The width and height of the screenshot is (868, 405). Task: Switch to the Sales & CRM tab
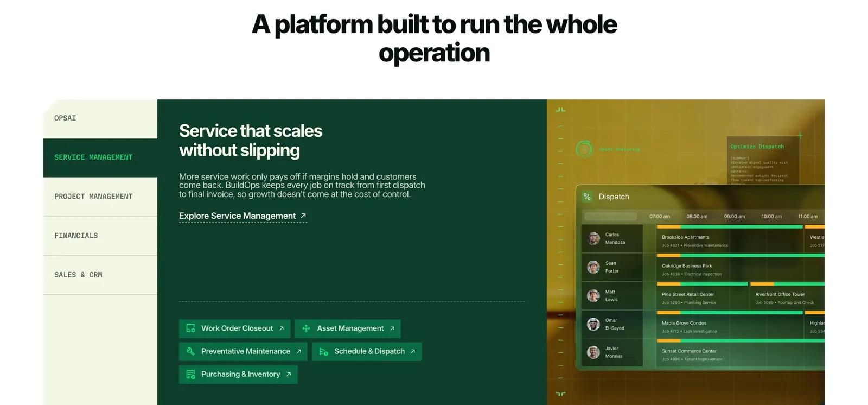tap(100, 275)
